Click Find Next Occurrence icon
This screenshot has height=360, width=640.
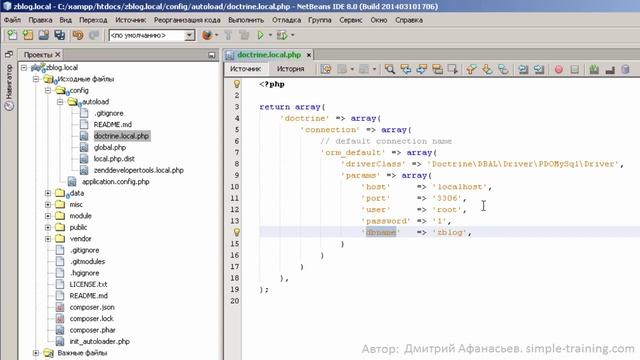click(421, 69)
